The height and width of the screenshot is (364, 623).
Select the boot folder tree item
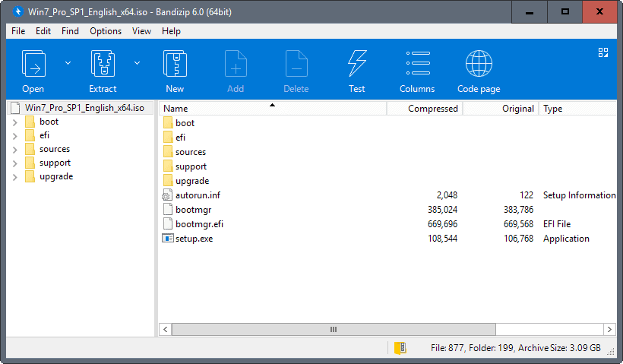coord(49,122)
